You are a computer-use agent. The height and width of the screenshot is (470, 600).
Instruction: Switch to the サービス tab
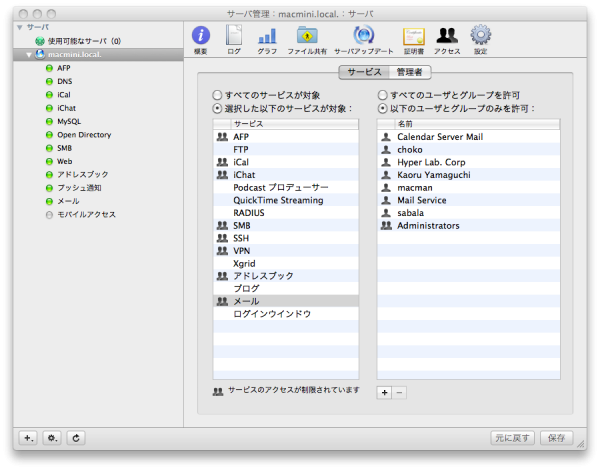pyautogui.click(x=364, y=72)
